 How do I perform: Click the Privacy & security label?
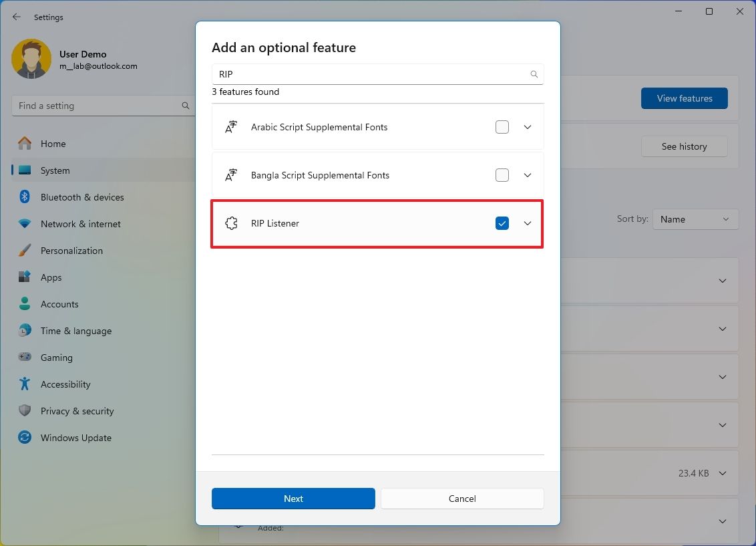pos(77,411)
